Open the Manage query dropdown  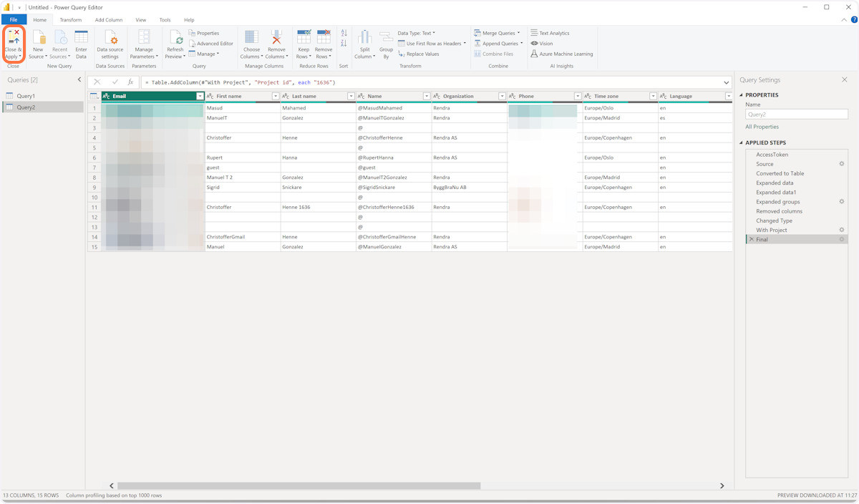coord(204,54)
